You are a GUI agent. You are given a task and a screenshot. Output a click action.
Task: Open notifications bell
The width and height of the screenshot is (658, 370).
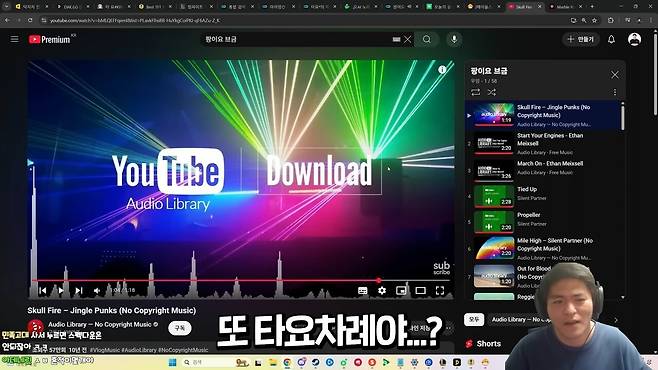click(x=611, y=39)
